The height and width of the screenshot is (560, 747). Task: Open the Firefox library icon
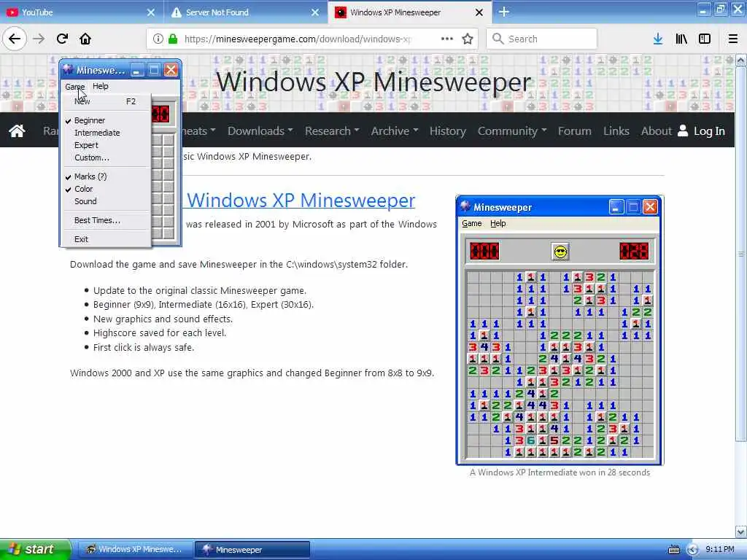coord(681,39)
